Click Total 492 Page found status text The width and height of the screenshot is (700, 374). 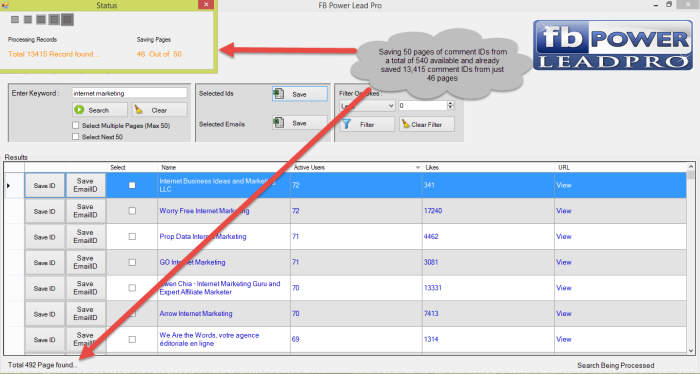(x=42, y=365)
